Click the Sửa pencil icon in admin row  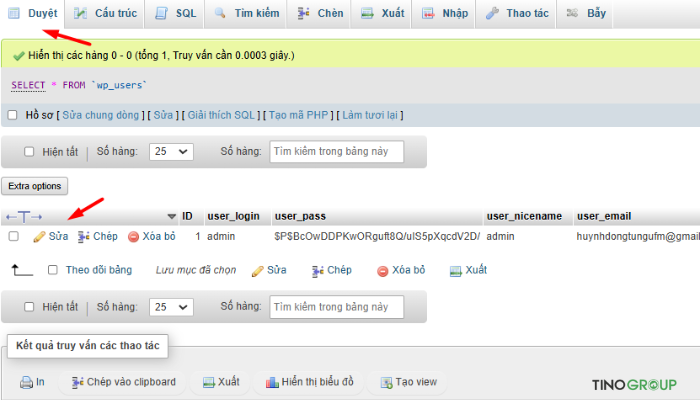[39, 237]
